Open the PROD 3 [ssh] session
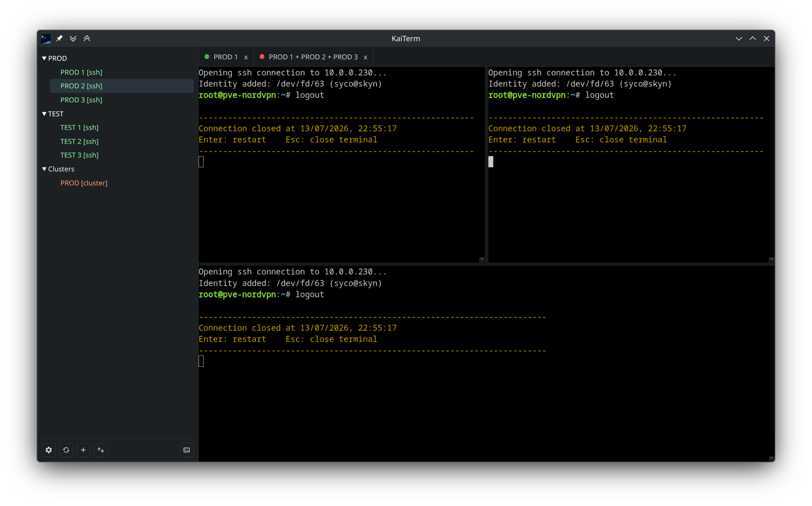The width and height of the screenshot is (812, 506). click(81, 100)
